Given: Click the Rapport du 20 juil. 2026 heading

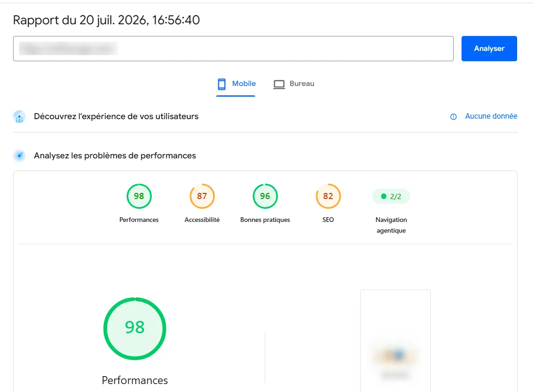Looking at the screenshot, I should (x=107, y=20).
